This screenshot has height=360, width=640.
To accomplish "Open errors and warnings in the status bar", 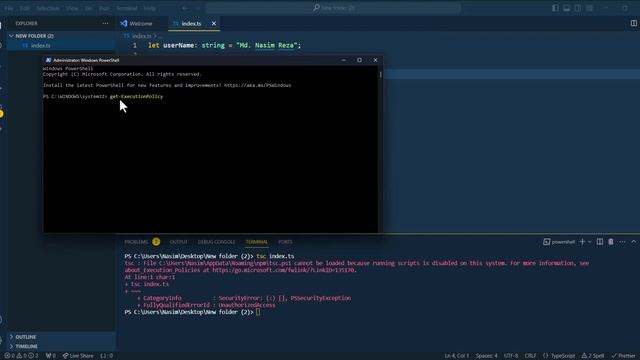I will tap(21, 356).
